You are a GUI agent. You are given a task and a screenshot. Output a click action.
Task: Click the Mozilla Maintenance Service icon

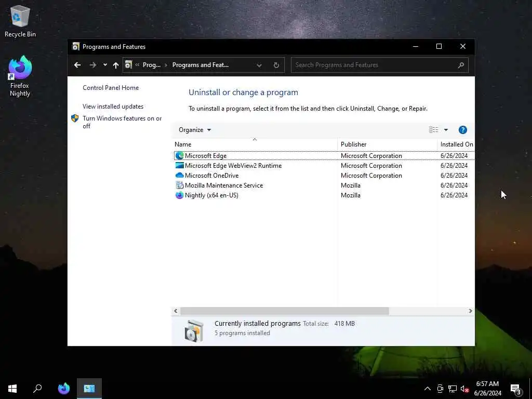[x=179, y=185]
